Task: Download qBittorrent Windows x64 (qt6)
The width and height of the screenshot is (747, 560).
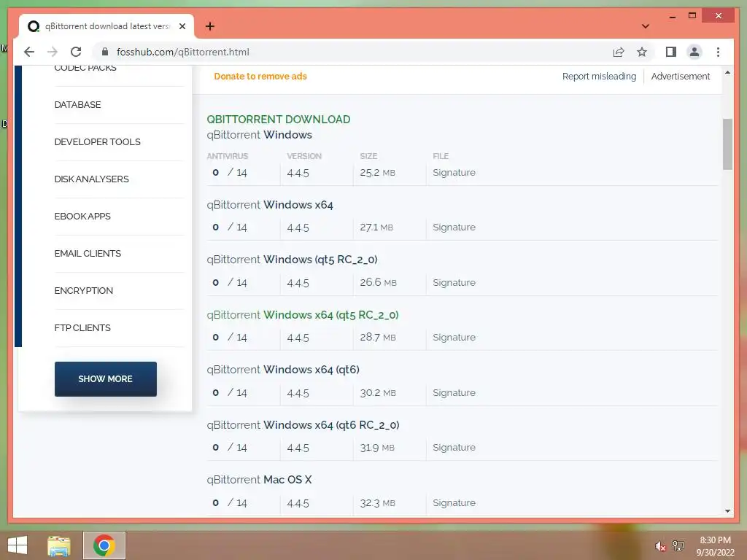Action: [283, 370]
